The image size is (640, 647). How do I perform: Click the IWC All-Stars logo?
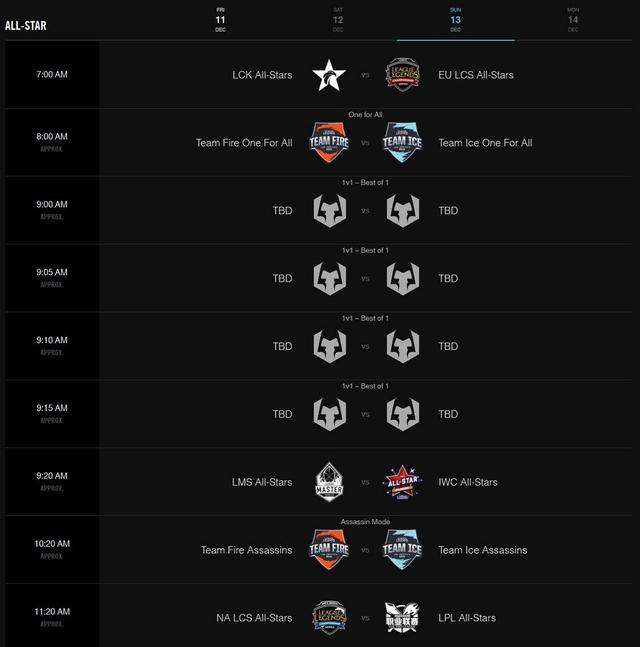tap(402, 482)
